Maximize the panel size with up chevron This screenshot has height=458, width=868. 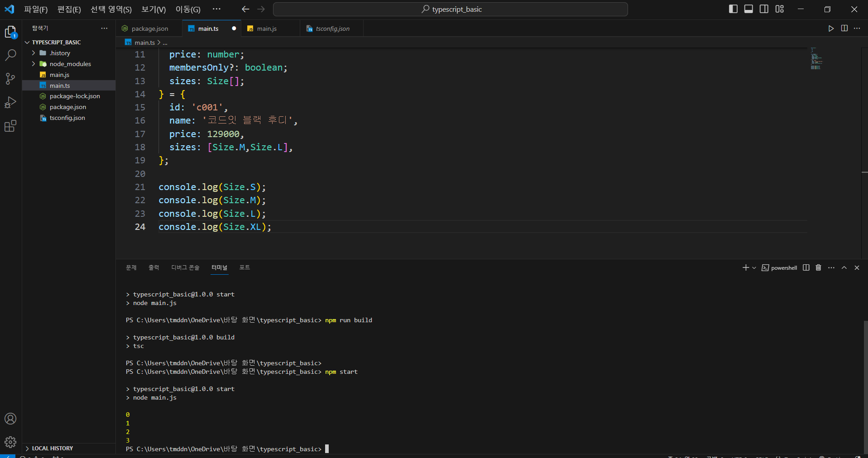point(844,267)
